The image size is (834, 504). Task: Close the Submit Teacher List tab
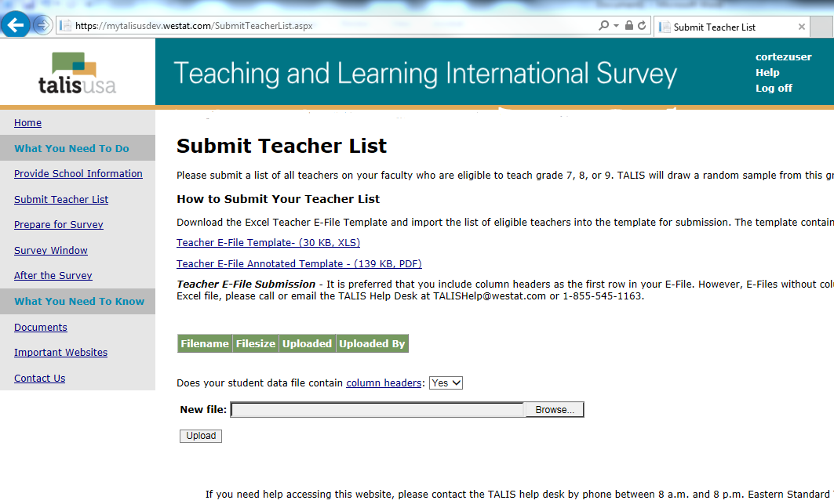pos(802,27)
